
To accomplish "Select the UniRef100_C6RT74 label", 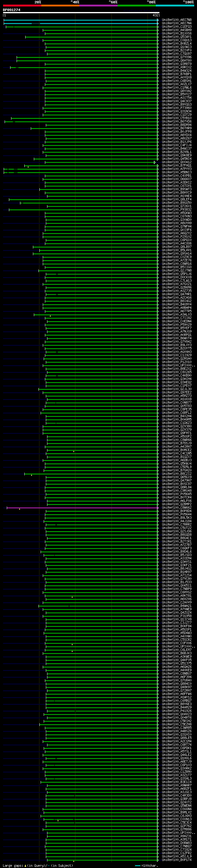I will click(x=177, y=745).
